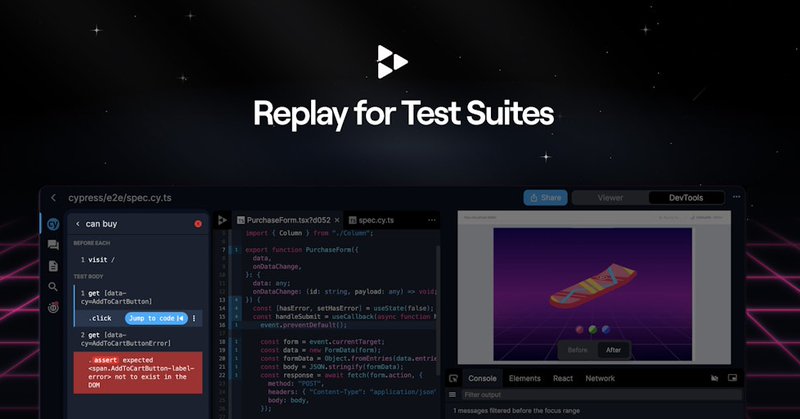
Task: Click line number 14 in gutter
Action: click(222, 308)
